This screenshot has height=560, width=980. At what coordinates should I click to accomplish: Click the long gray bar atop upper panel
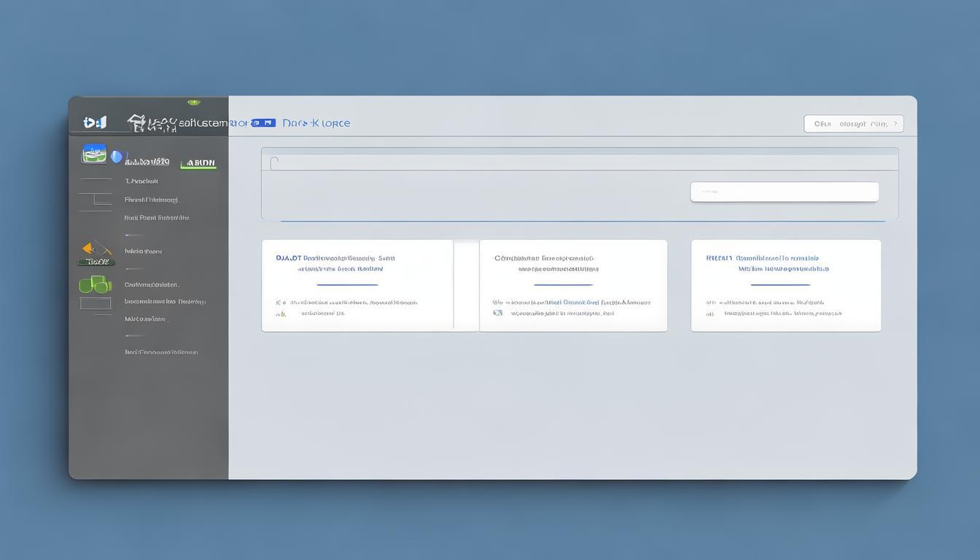[x=580, y=162]
